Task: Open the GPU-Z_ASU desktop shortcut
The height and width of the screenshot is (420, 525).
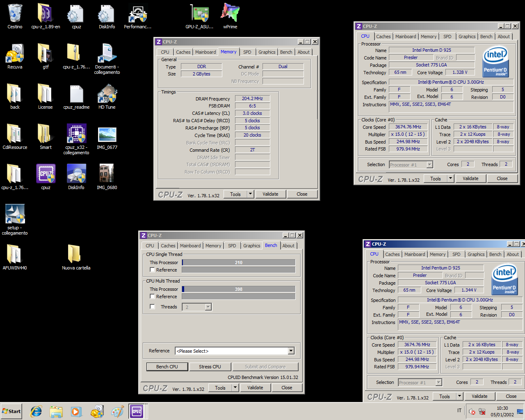Action: pos(199,14)
